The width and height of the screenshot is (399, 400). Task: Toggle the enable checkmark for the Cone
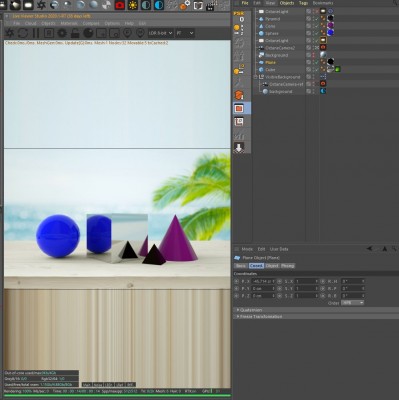pos(316,26)
